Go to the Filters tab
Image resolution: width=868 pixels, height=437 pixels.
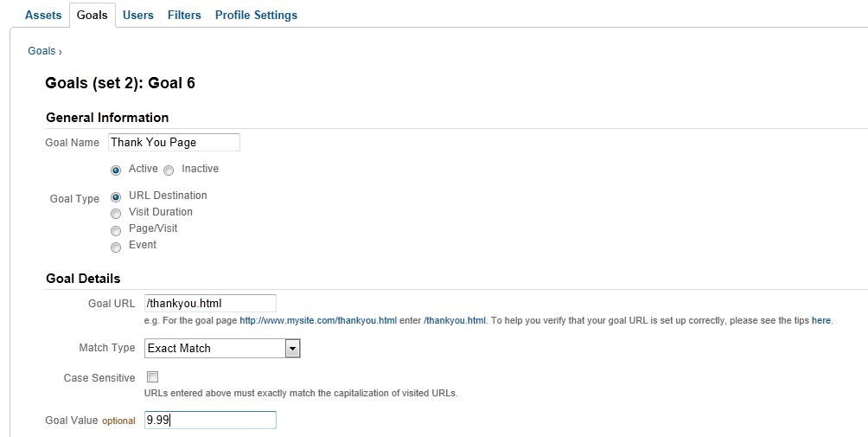[x=184, y=15]
